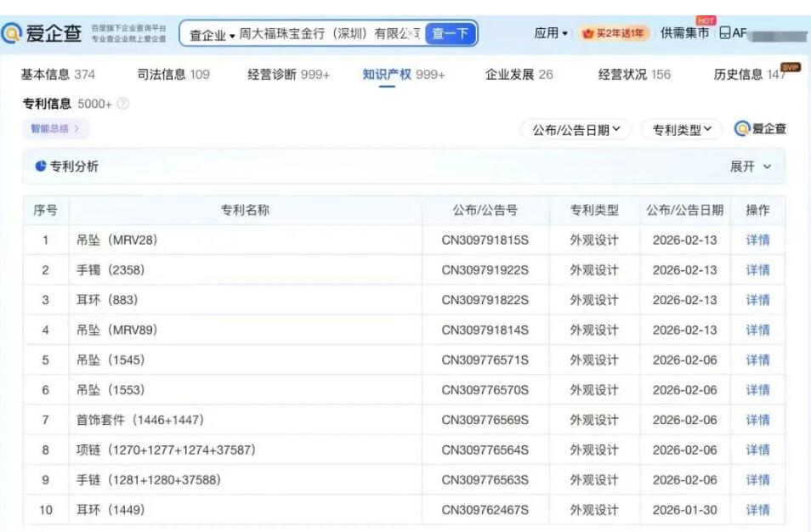Open the 应用 dropdown menu
The height and width of the screenshot is (532, 811).
[x=551, y=33]
